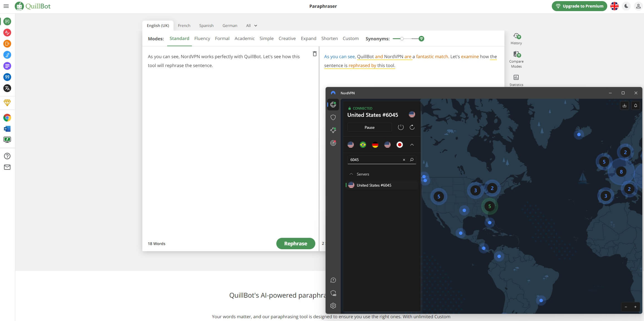
Task: Open UK flag language selector
Action: coord(614,6)
